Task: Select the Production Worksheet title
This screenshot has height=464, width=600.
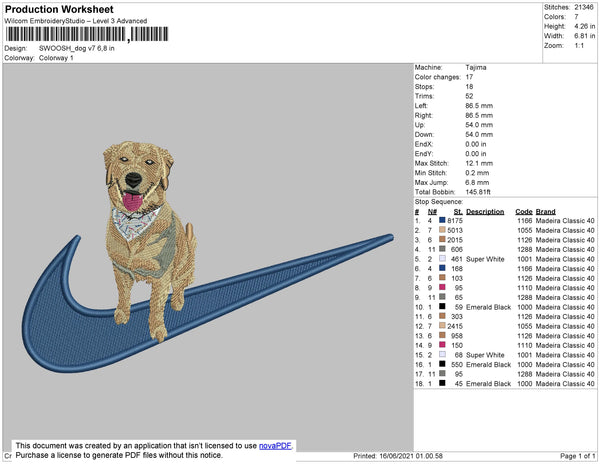Action: pos(59,10)
